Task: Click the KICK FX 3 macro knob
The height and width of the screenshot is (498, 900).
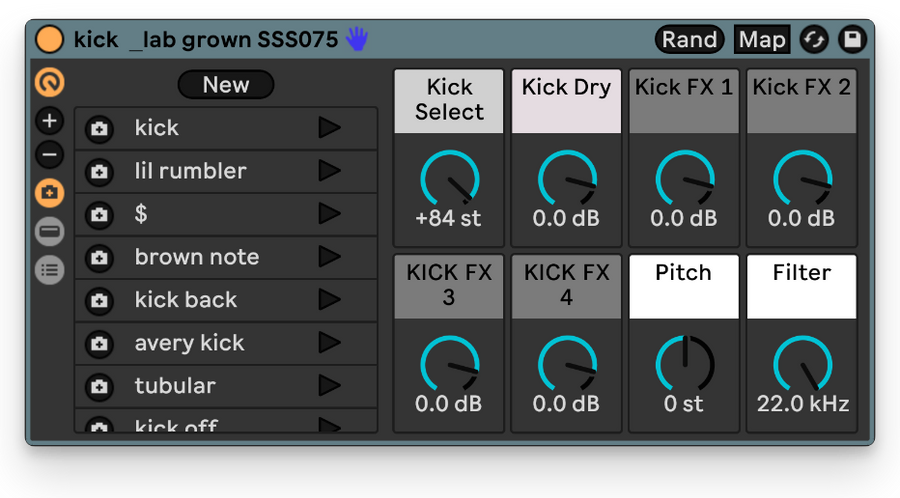Action: (x=449, y=364)
